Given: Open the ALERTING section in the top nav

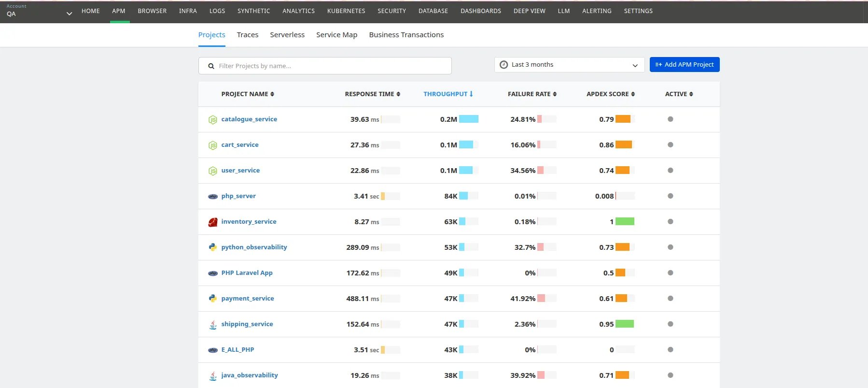Looking at the screenshot, I should (x=597, y=11).
